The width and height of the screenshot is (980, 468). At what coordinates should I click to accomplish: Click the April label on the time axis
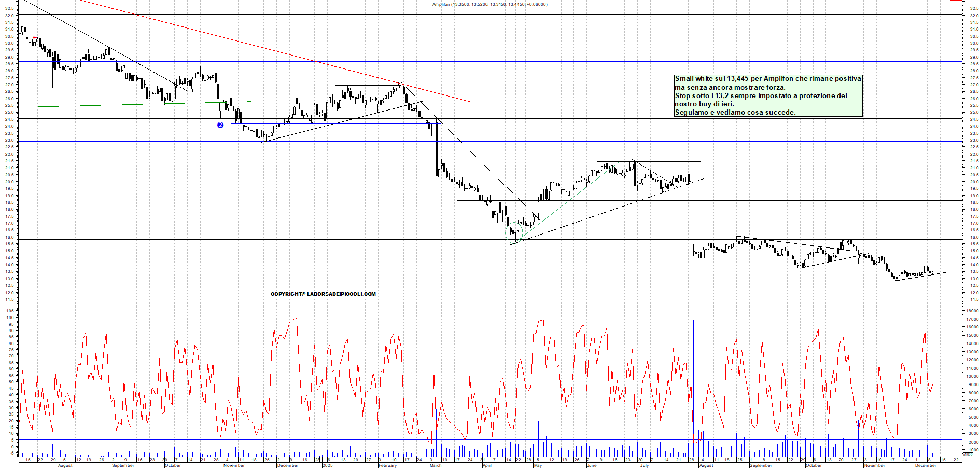click(x=487, y=465)
